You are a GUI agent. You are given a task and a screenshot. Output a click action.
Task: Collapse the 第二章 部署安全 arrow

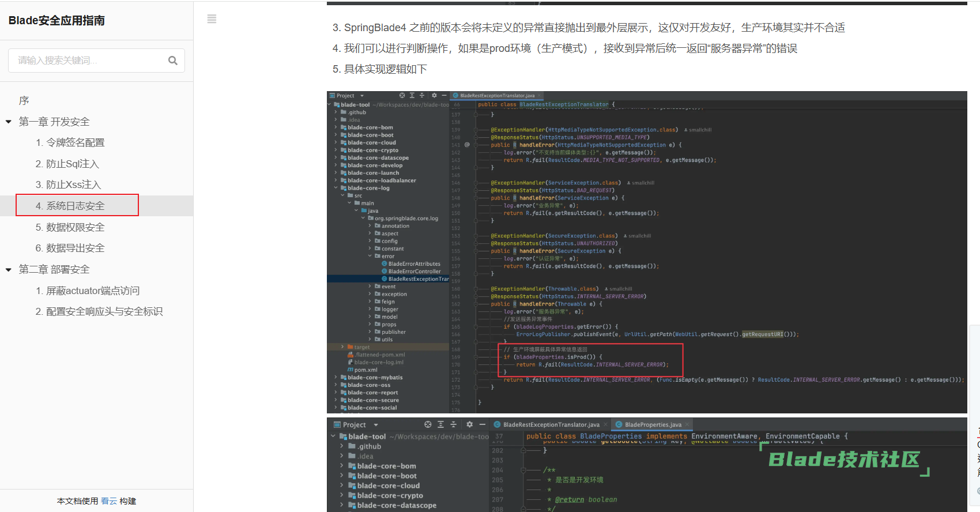click(x=9, y=269)
